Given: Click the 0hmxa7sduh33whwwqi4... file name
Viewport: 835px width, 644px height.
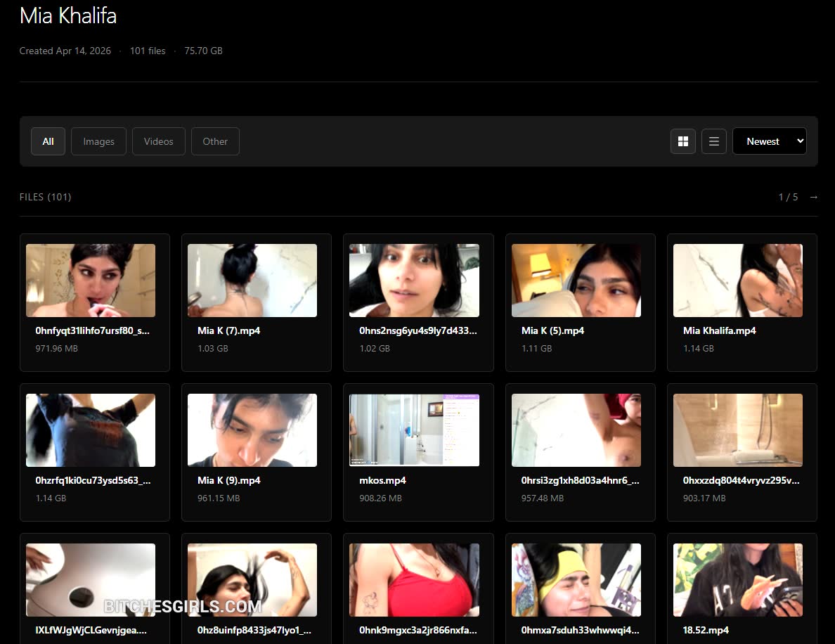Looking at the screenshot, I should (x=580, y=630).
